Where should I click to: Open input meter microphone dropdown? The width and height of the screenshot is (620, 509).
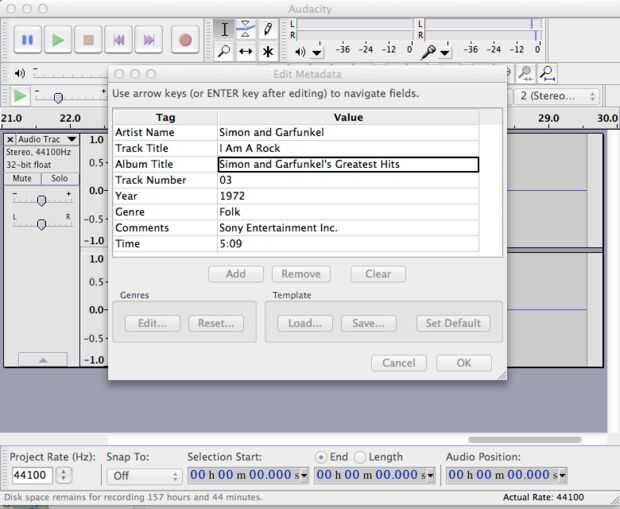tap(445, 52)
